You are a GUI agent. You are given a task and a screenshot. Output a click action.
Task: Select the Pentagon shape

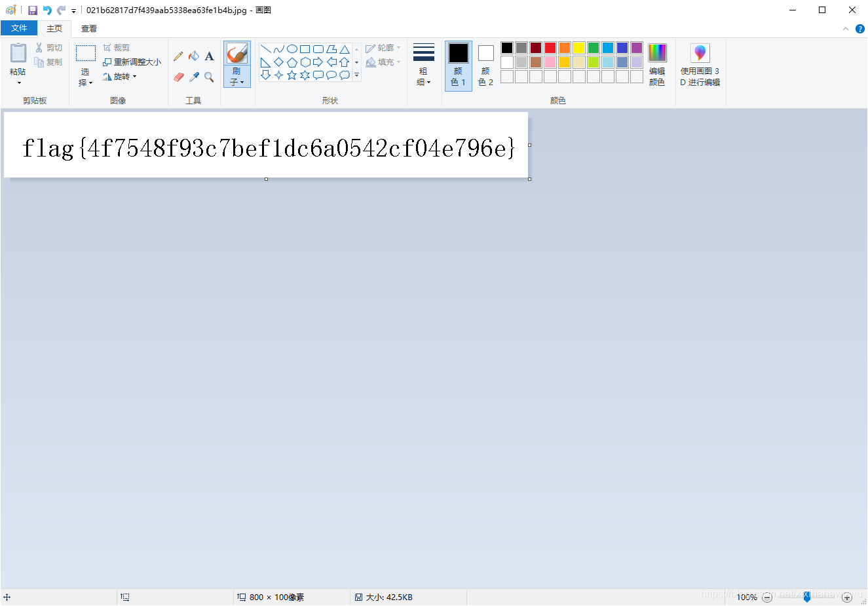point(292,62)
